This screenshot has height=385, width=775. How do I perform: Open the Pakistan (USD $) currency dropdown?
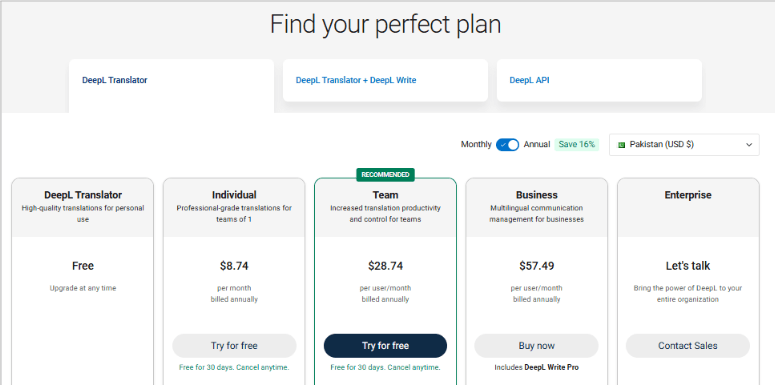point(684,145)
